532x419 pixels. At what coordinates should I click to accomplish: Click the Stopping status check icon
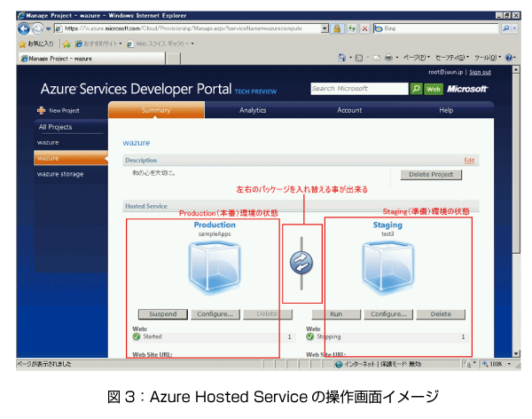point(309,336)
